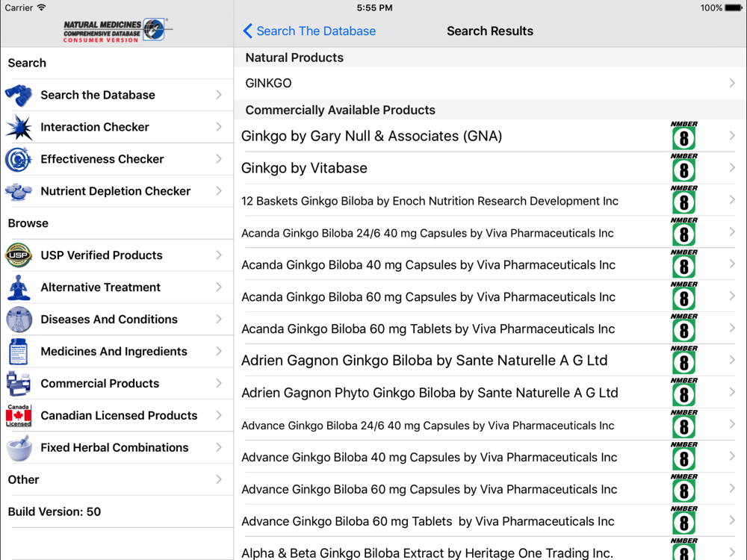Click the supplement bottle Medicines And Ingredients icon

(19, 352)
